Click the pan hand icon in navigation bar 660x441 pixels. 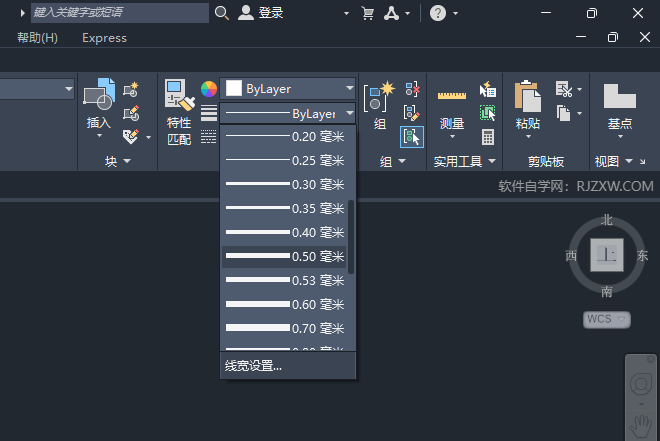641,428
